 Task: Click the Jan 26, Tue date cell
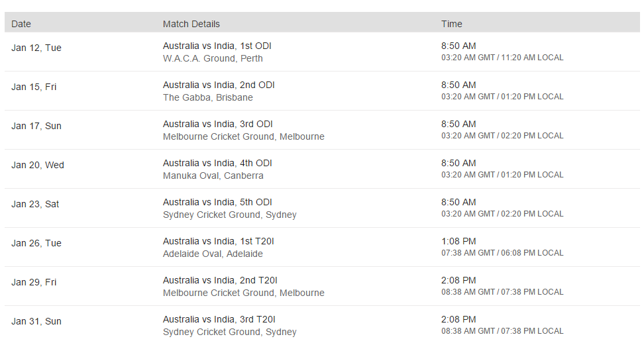[36, 243]
